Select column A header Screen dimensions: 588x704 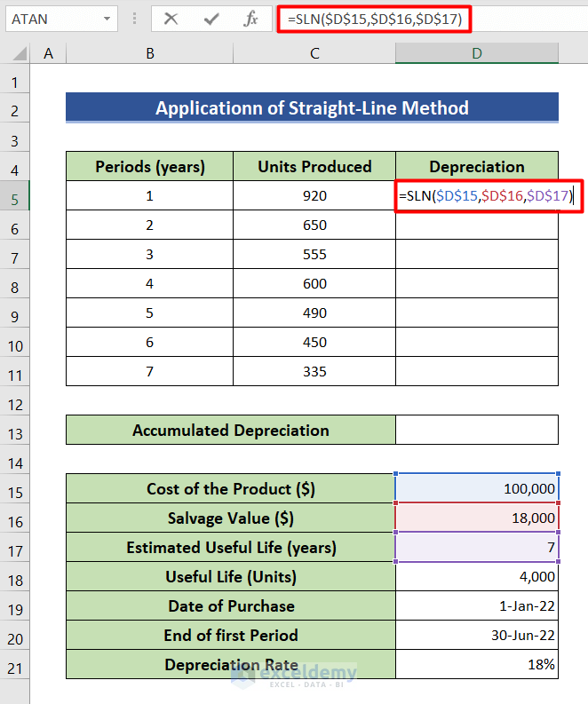48,53
